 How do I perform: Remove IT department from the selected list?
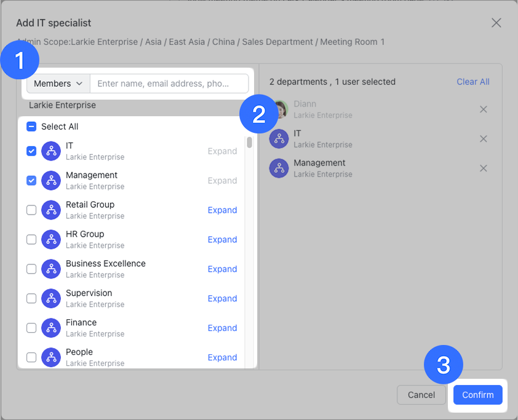(x=483, y=139)
